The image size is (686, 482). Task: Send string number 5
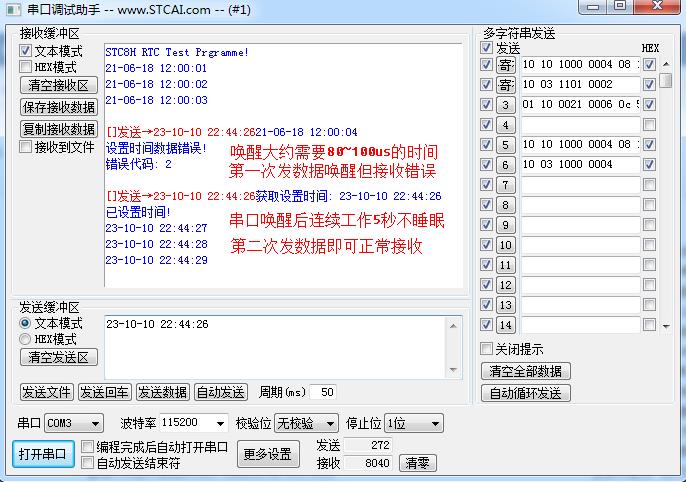[505, 145]
